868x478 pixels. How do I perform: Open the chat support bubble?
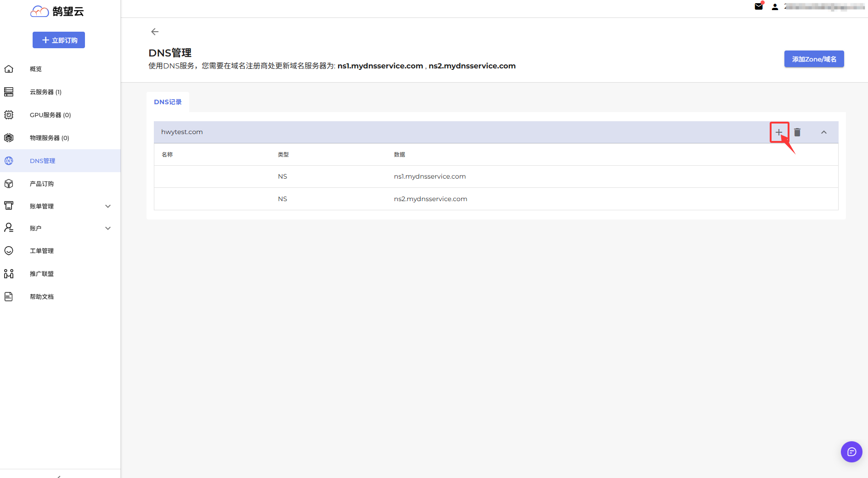851,452
